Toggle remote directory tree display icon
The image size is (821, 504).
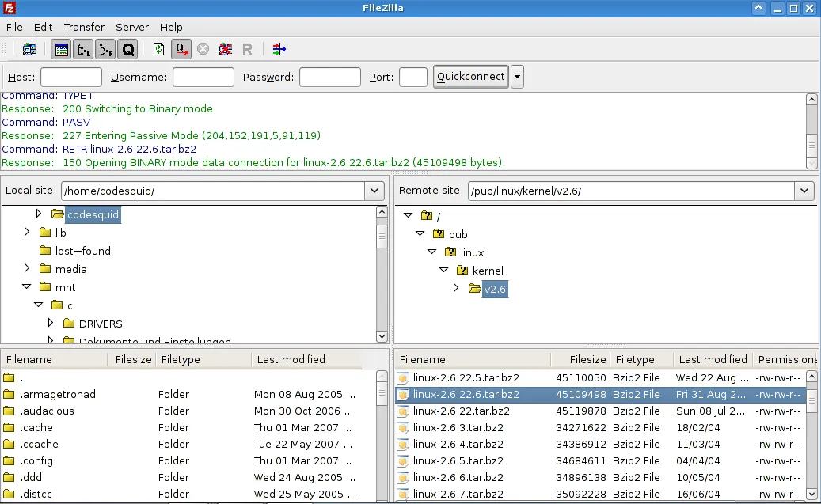(105, 49)
